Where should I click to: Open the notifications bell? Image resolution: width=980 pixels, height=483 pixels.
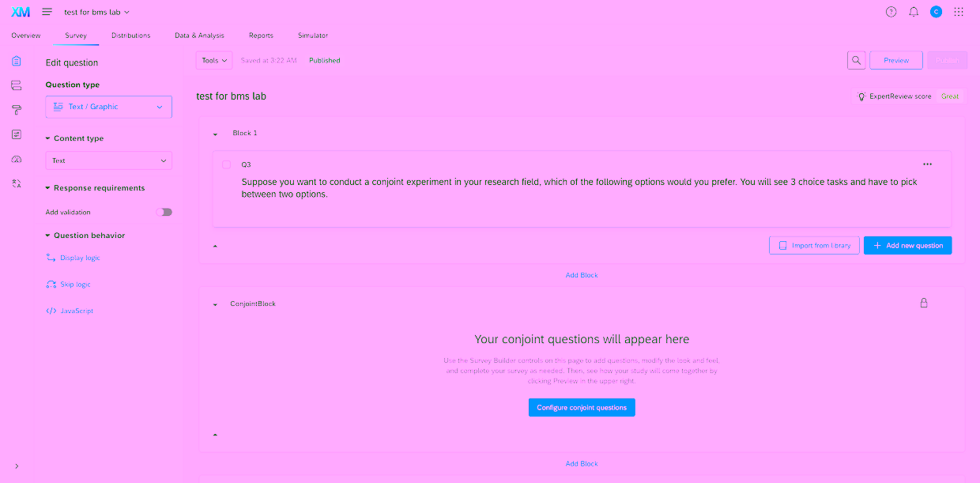[914, 12]
